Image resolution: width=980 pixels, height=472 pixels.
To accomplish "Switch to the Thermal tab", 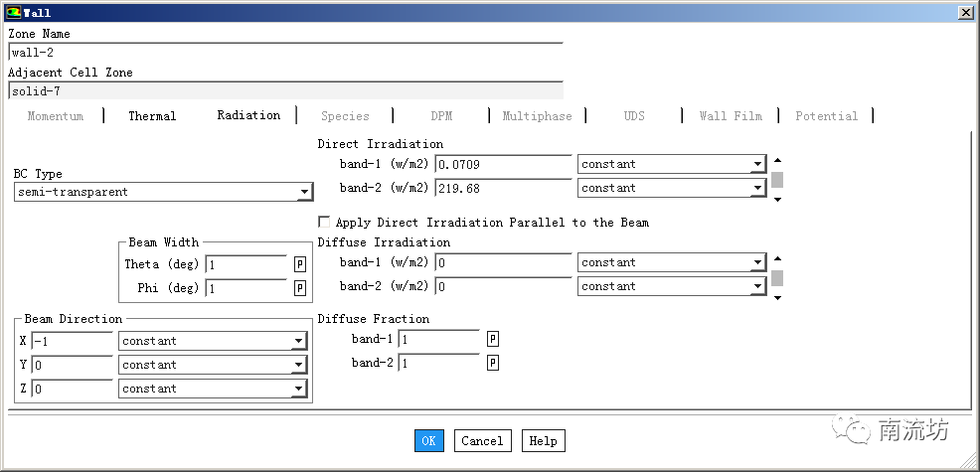I will (x=152, y=116).
